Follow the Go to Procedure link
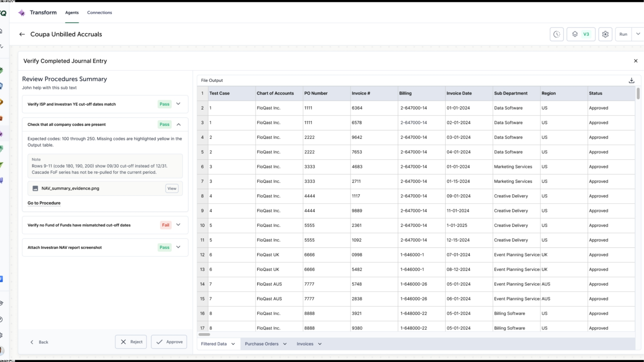Image resolution: width=644 pixels, height=362 pixels. [44, 203]
